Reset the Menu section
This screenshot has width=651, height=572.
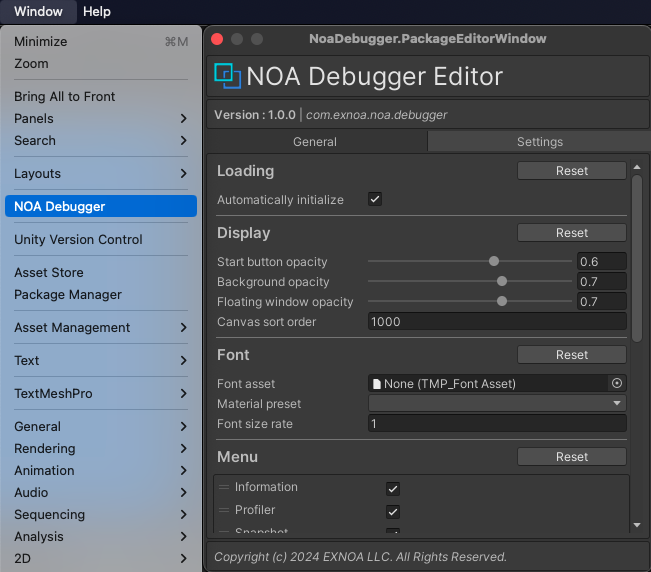(572, 457)
